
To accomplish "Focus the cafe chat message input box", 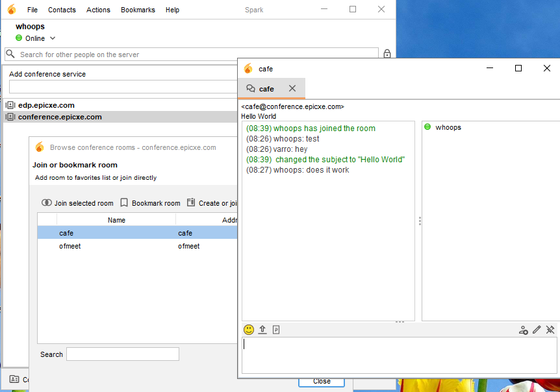I will tap(400, 355).
